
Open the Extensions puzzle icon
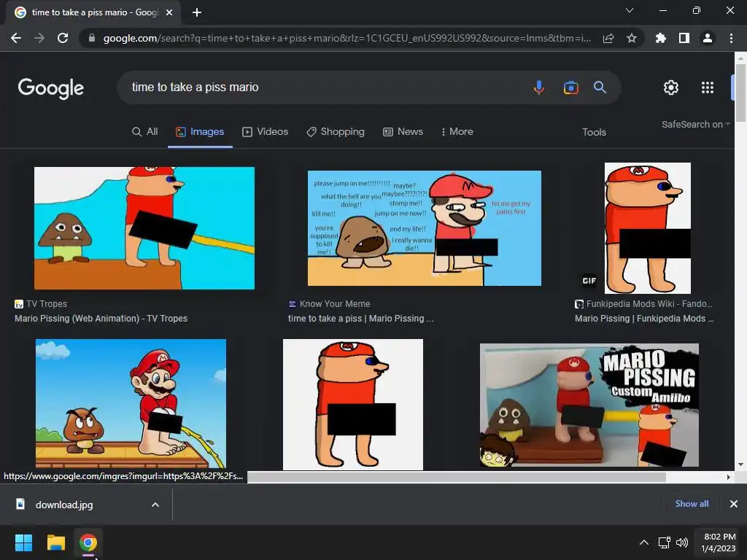coord(661,38)
